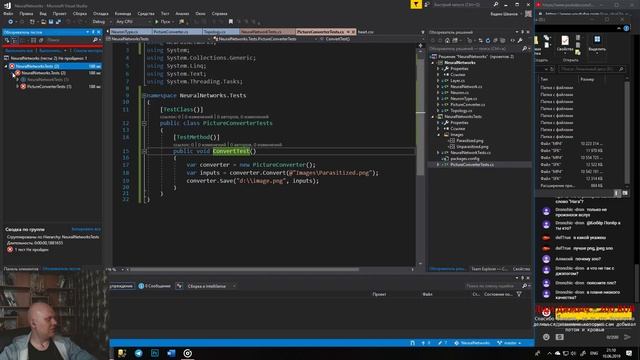This screenshot has width=640, height=360.
Task: Click the feedback notification flag icon
Action: tap(416, 4)
